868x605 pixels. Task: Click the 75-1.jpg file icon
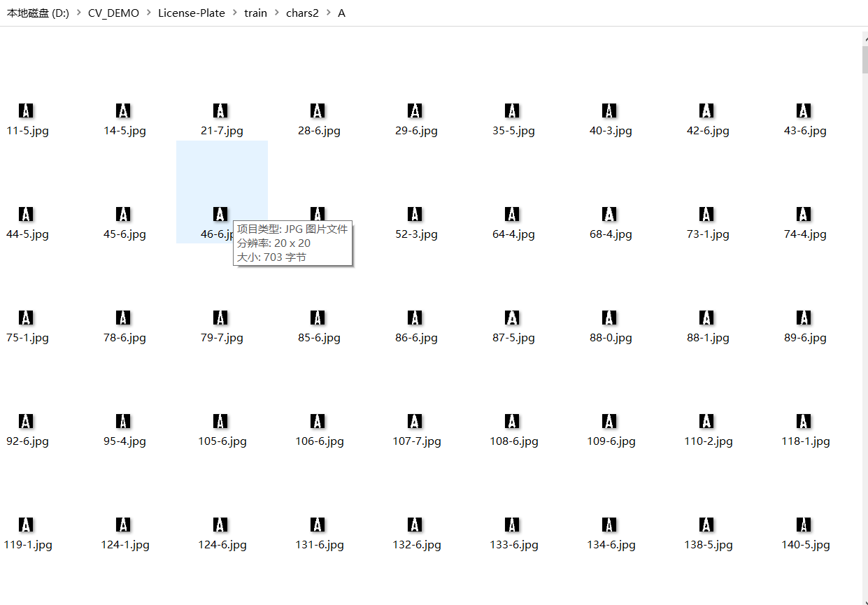coord(26,318)
